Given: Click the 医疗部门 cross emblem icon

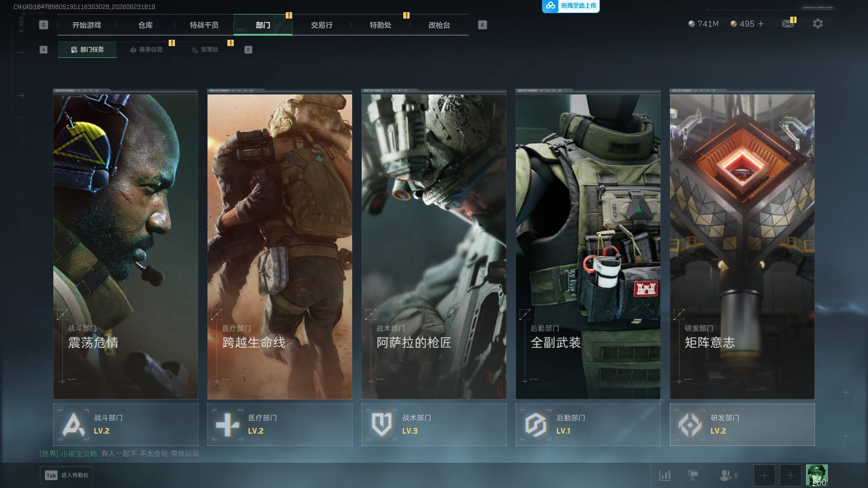Looking at the screenshot, I should [227, 425].
